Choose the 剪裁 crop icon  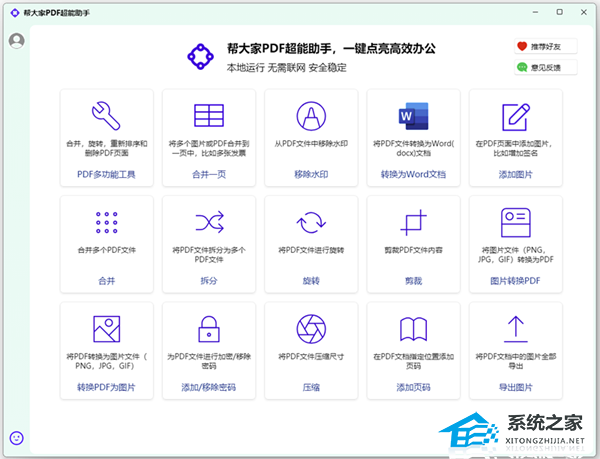413,222
